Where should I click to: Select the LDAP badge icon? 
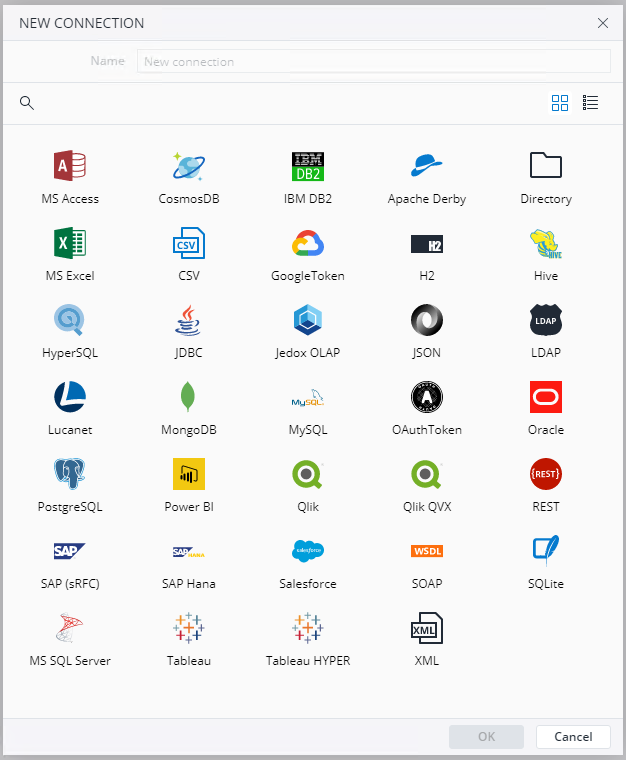tap(546, 320)
